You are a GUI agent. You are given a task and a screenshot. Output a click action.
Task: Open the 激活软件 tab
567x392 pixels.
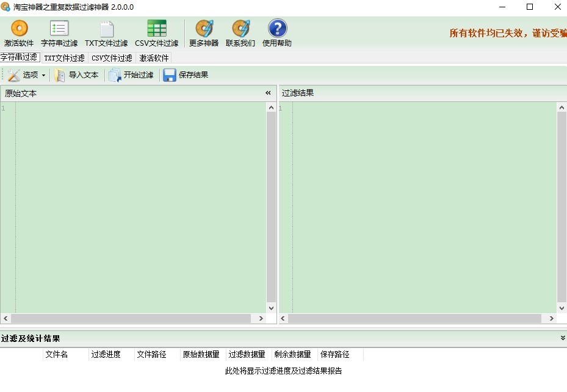(x=153, y=57)
